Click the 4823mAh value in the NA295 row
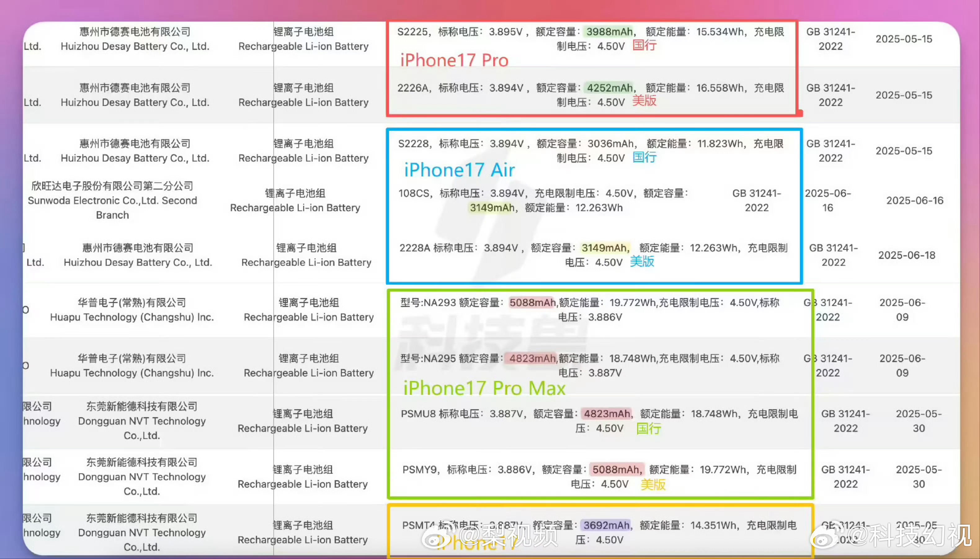980x559 pixels. tap(532, 358)
